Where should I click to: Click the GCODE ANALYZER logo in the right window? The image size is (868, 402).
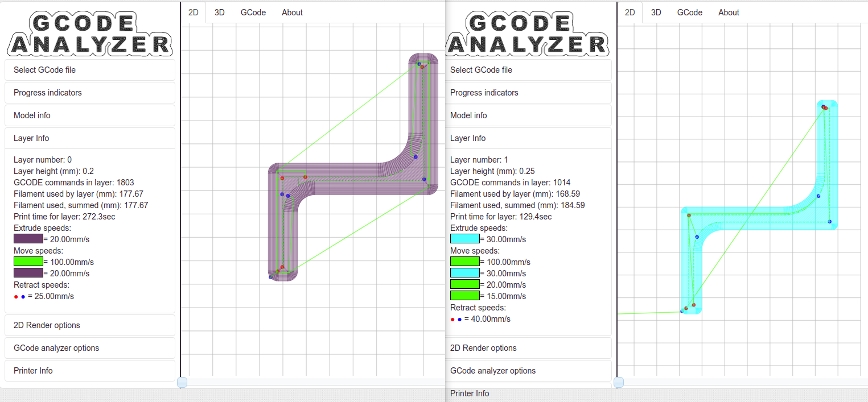526,34
